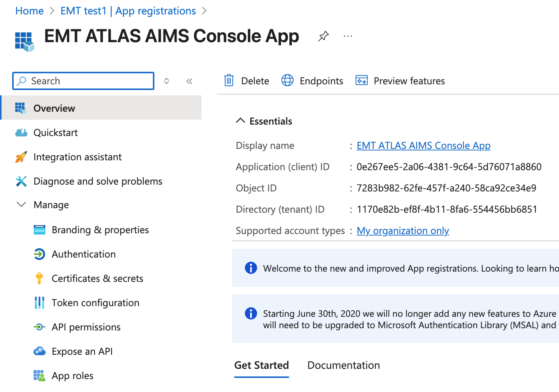Click the Preview features icon

pyautogui.click(x=361, y=81)
